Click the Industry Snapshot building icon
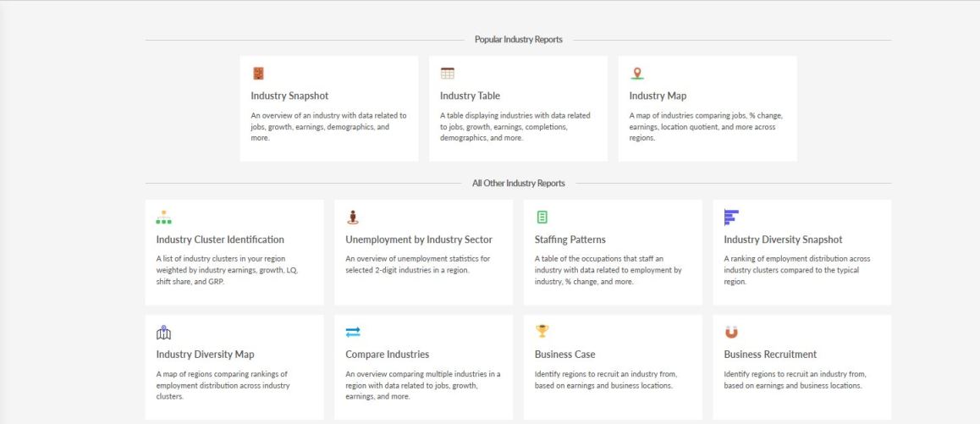This screenshot has width=980, height=424. tap(258, 73)
